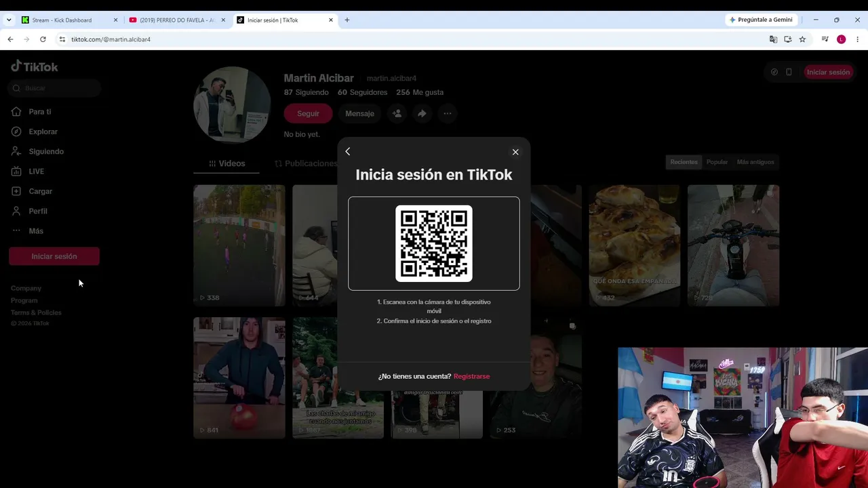868x488 pixels.
Task: Close the TikTok login dialog
Action: 515,152
